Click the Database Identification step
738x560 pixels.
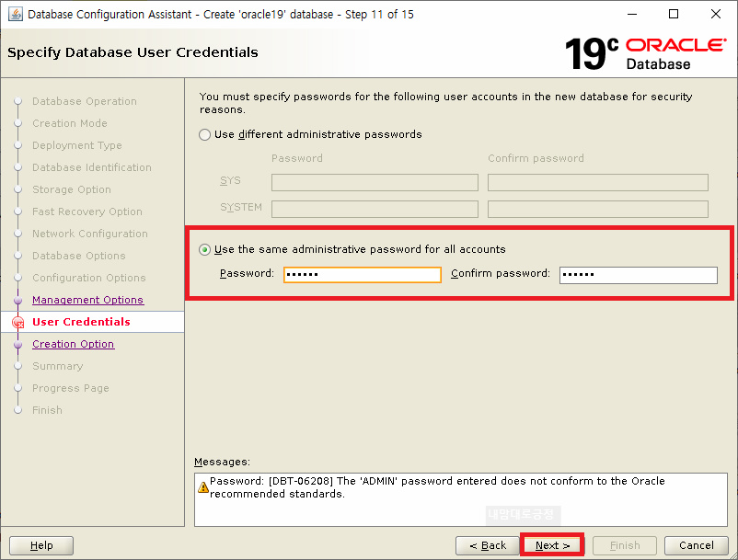pos(92,168)
